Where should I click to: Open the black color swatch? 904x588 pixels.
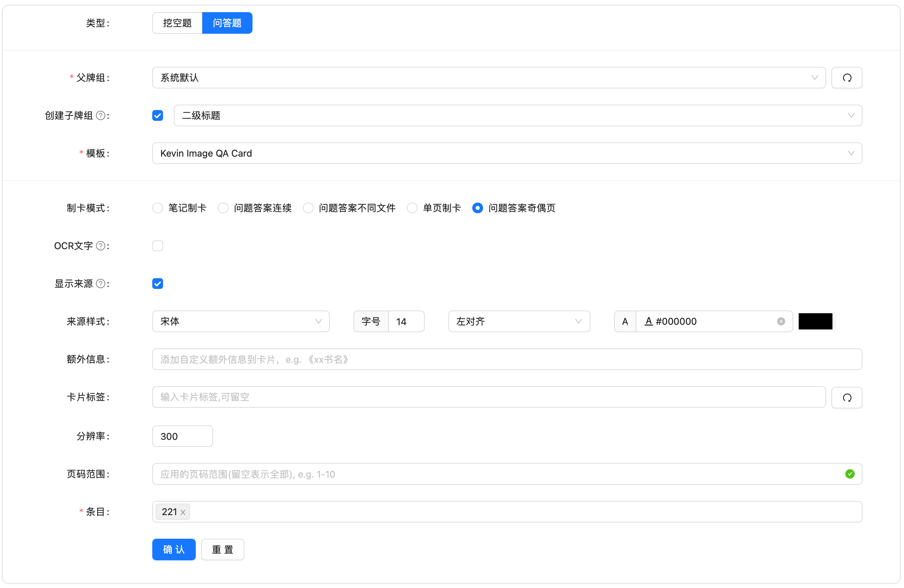[x=815, y=321]
